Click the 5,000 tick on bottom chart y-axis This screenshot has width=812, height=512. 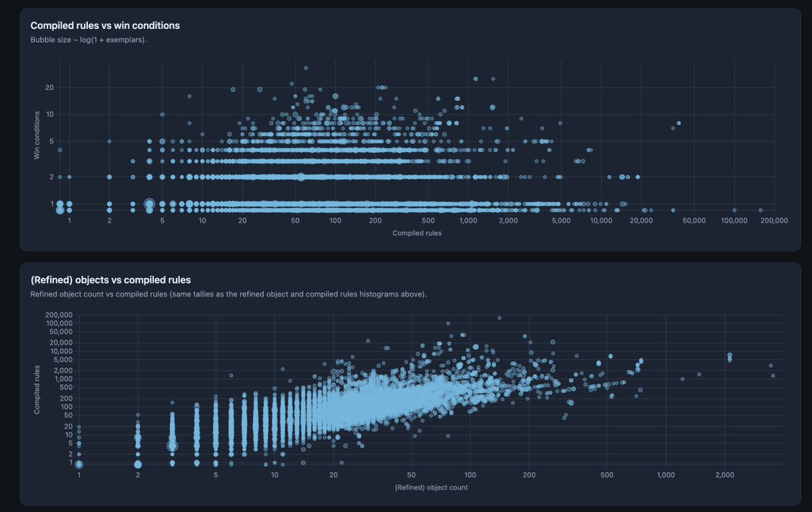coord(63,360)
